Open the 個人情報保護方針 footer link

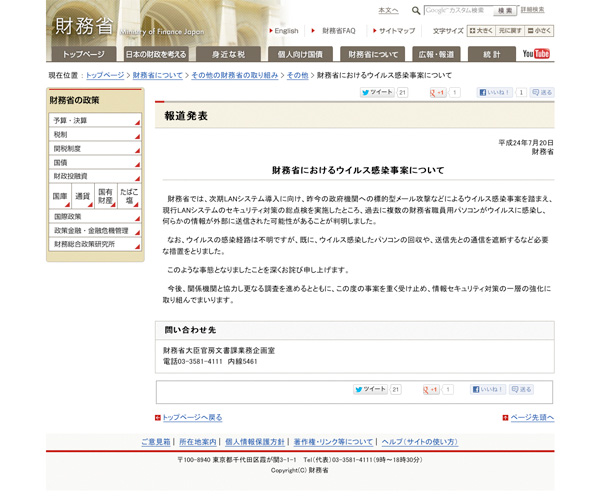tap(255, 441)
